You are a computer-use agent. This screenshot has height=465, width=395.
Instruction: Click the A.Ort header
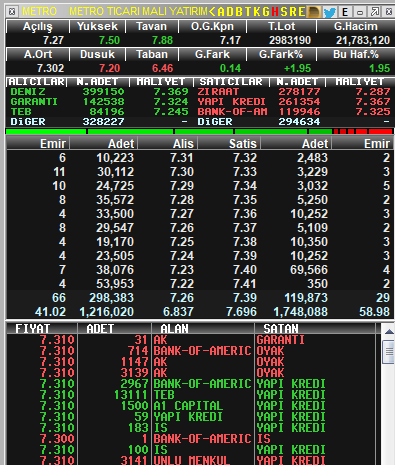[38, 54]
